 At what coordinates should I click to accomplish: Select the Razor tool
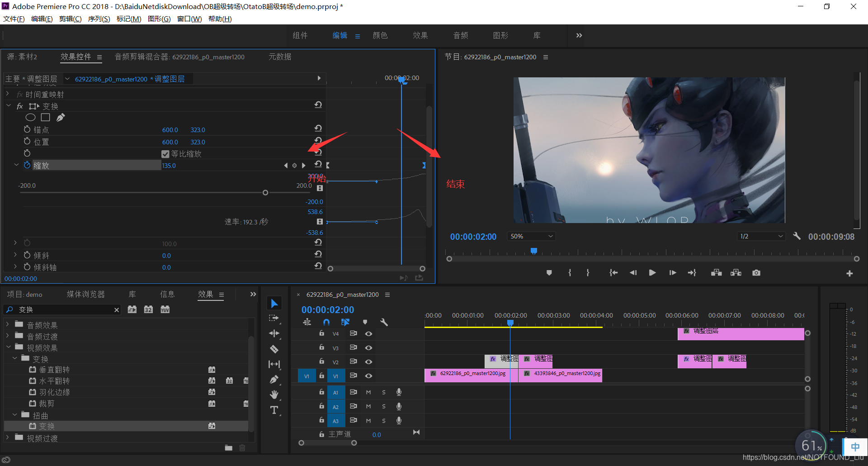click(274, 349)
